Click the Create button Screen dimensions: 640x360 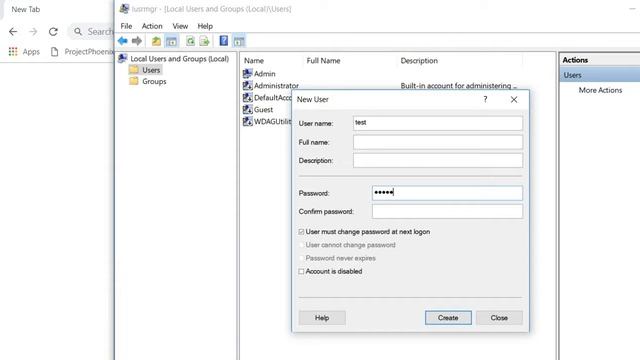click(448, 318)
